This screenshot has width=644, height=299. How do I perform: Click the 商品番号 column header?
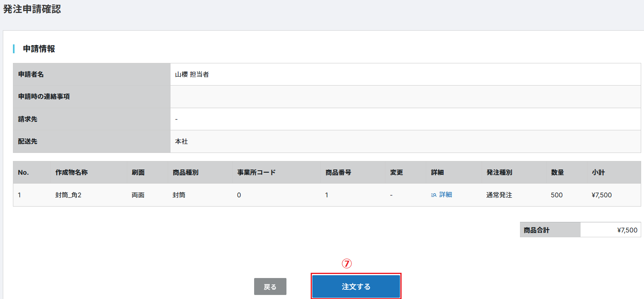click(338, 172)
